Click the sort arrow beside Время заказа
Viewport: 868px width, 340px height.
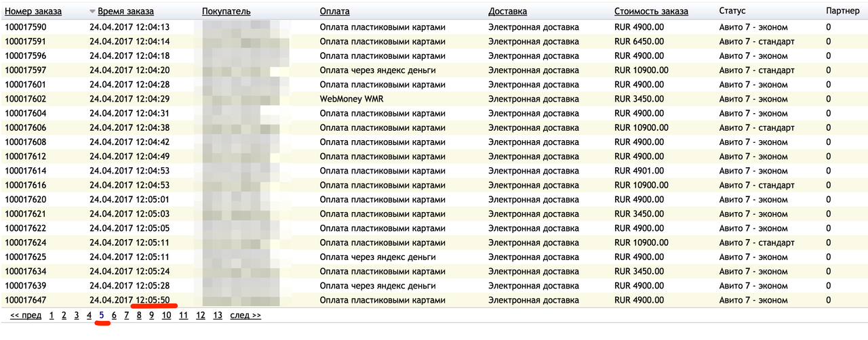(92, 12)
